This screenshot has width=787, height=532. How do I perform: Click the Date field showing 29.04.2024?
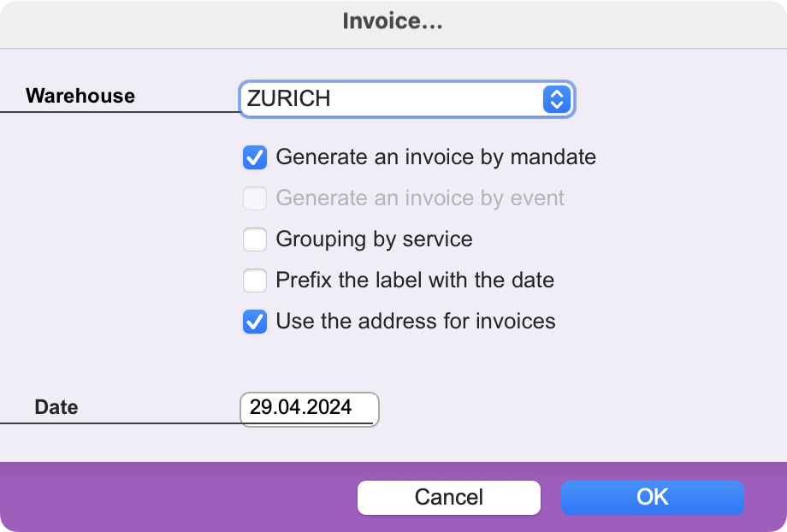pyautogui.click(x=309, y=409)
